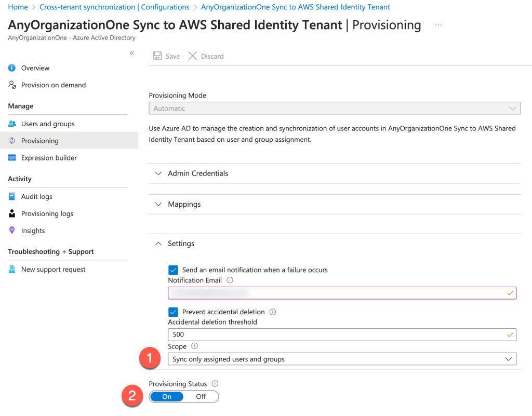The width and height of the screenshot is (532, 416).
Task: Switch Provisioning Status to Off
Action: [202, 396]
